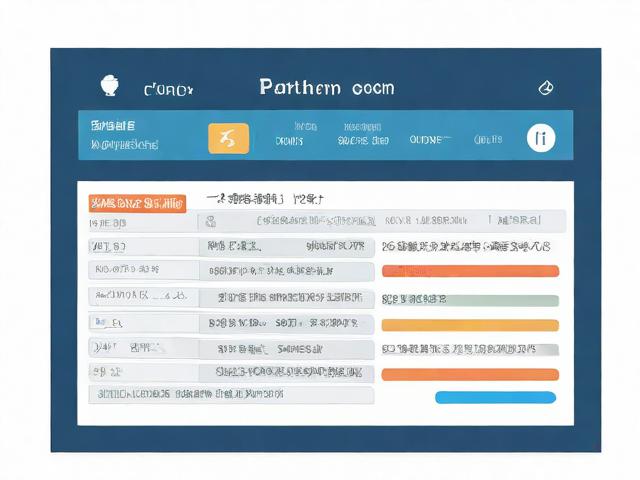Click the yellow progress bar
Screen dimensions: 640x480
(x=470, y=324)
